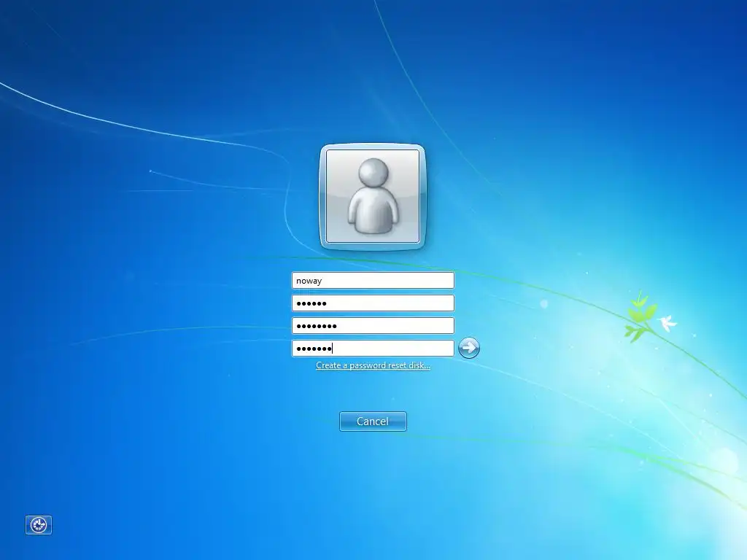
Task: Open Create a password reset disk link
Action: coord(373,365)
